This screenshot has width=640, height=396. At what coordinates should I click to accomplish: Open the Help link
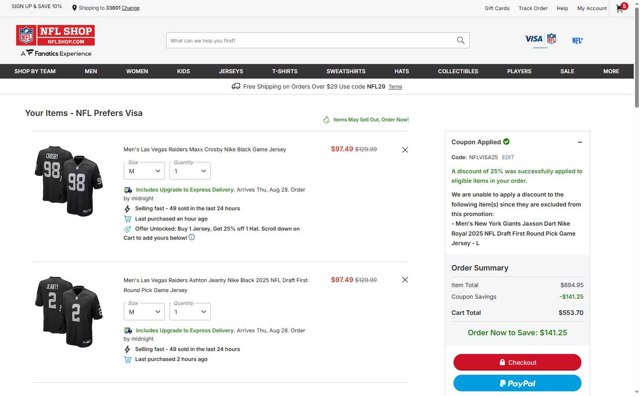pyautogui.click(x=562, y=8)
